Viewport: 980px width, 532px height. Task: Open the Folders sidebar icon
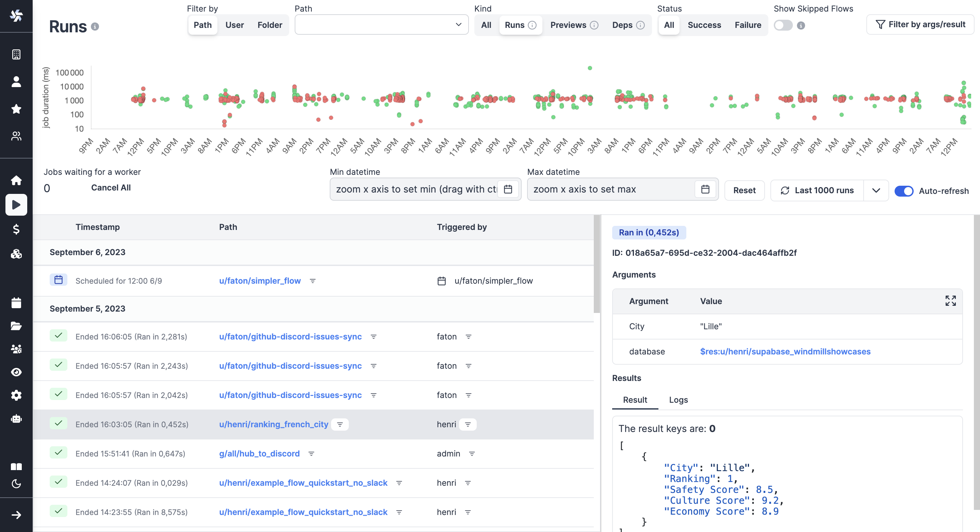[x=16, y=326]
